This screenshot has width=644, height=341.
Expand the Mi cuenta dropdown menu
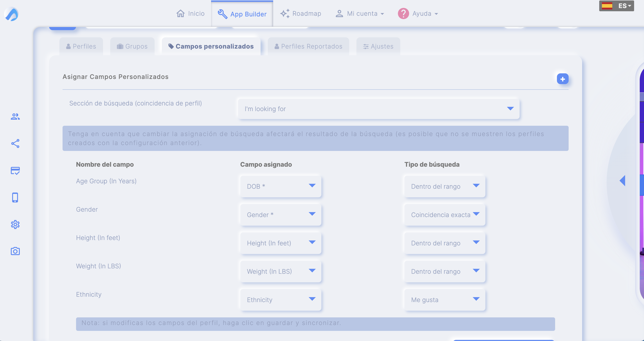(360, 13)
